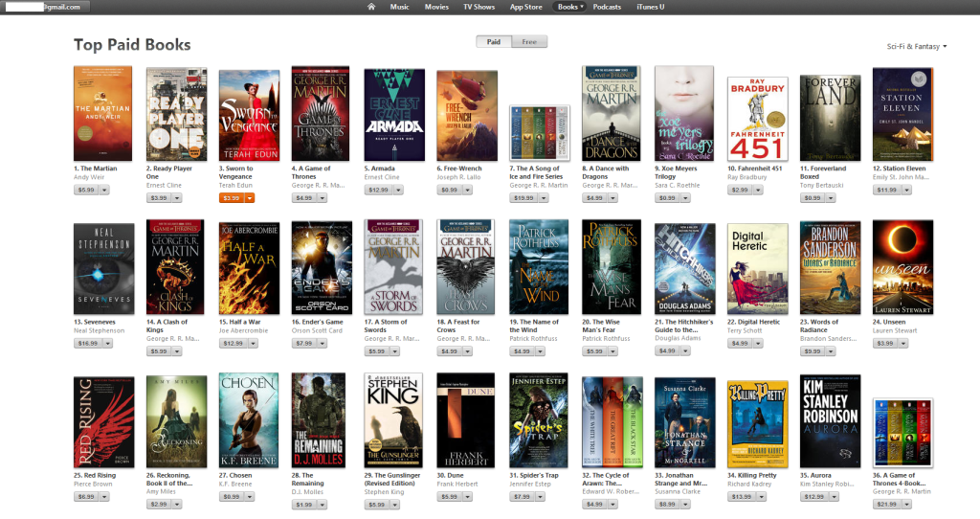980x519 pixels.
Task: Open Station Eleven book cover
Action: [902, 115]
